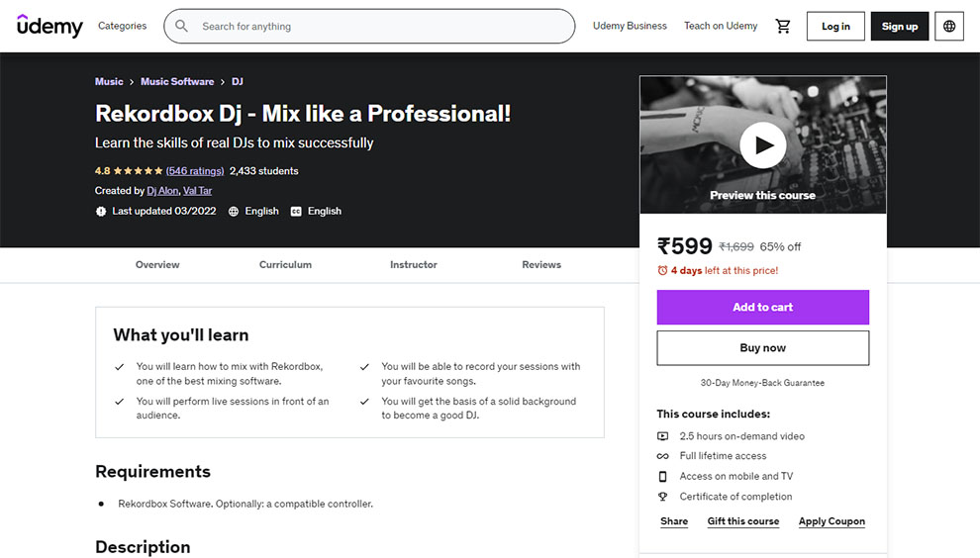
Task: Click the '2,433 students' text
Action: (263, 170)
